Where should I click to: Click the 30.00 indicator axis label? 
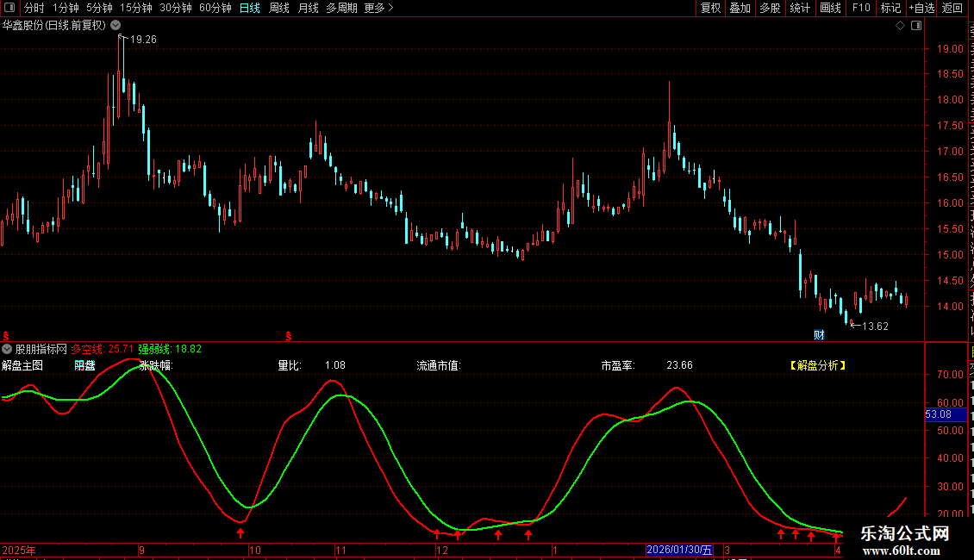tap(950, 486)
